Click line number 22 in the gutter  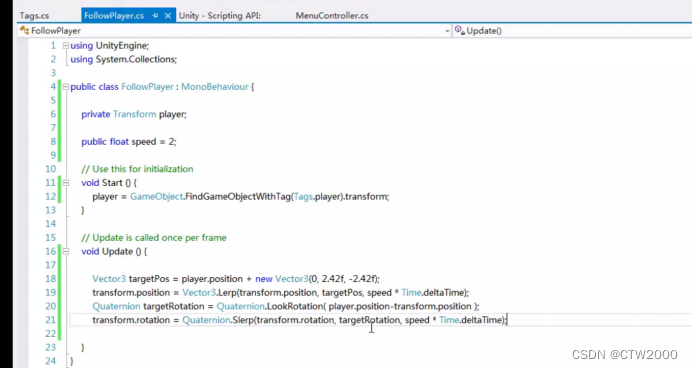pyautogui.click(x=50, y=333)
